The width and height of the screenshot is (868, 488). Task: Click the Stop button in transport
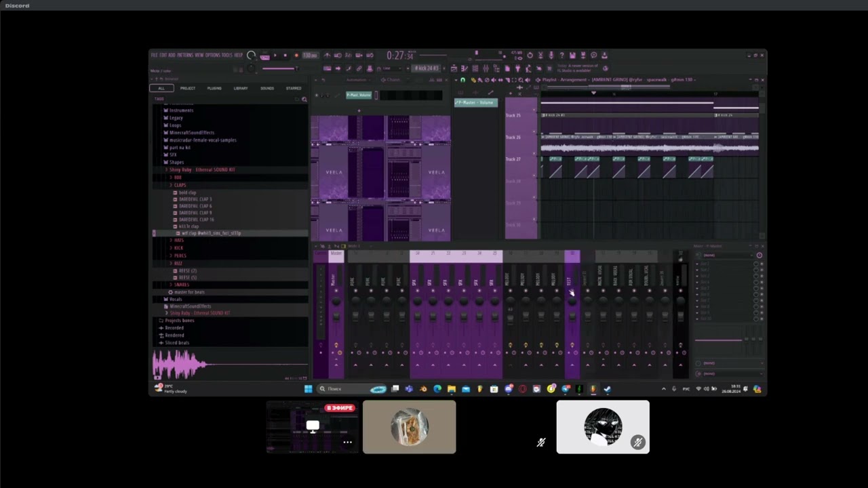point(285,56)
